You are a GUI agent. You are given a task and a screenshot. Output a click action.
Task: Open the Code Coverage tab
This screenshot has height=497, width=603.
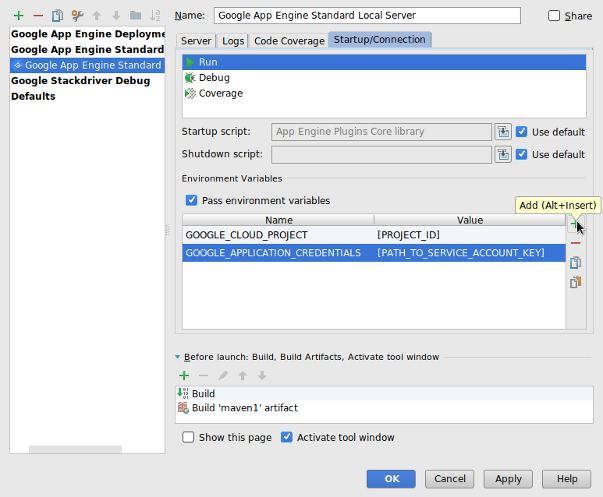288,40
